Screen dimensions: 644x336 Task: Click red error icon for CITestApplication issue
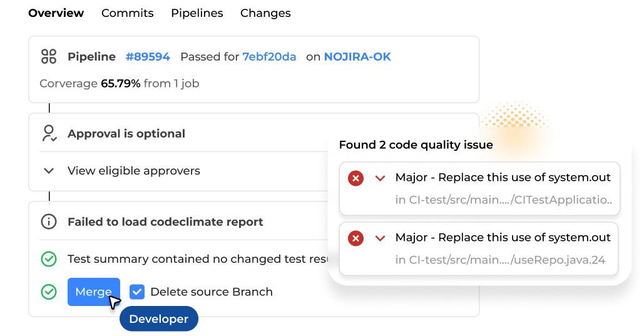355,178
